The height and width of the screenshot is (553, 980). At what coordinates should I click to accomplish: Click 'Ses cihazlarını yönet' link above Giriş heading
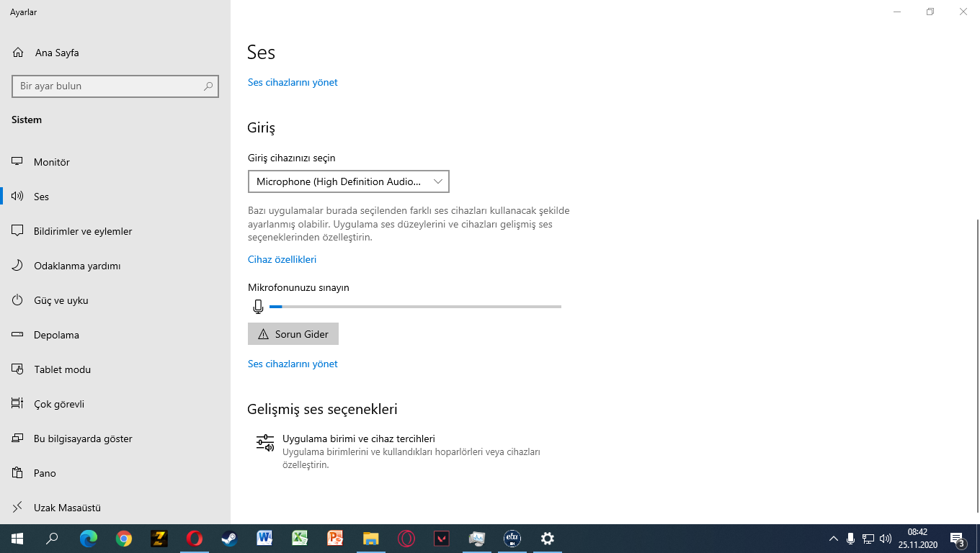coord(293,82)
